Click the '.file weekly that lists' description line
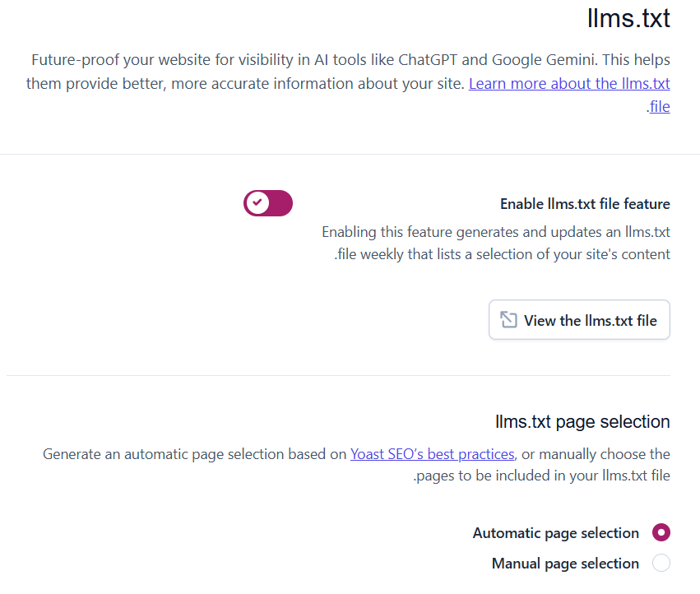The image size is (700, 594). click(x=502, y=254)
